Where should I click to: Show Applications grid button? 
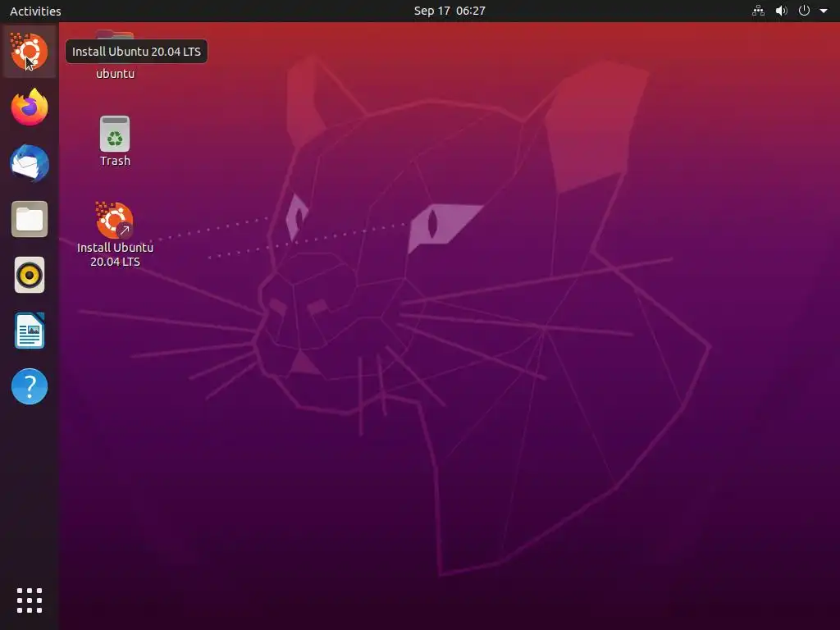point(30,600)
